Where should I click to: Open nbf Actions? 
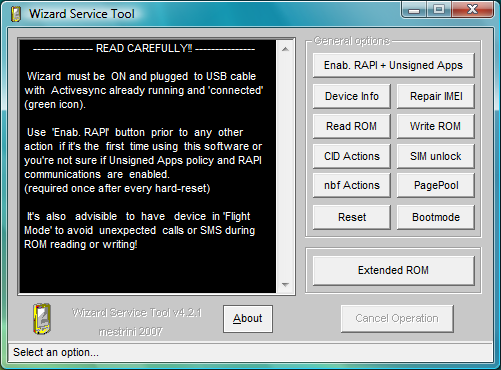pyautogui.click(x=352, y=185)
